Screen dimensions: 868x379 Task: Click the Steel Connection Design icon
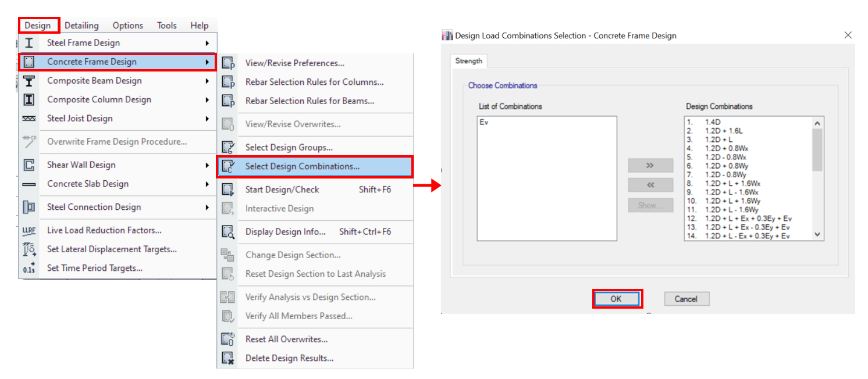pos(29,207)
